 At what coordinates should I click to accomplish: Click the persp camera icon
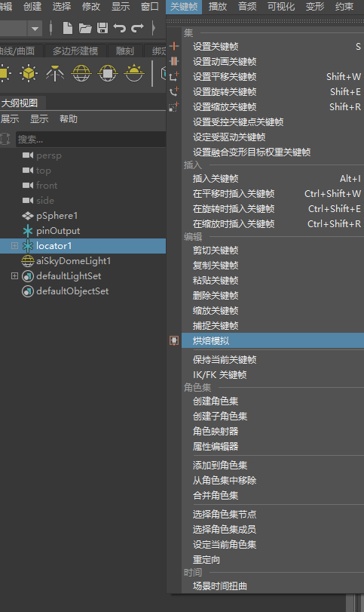[x=28, y=155]
